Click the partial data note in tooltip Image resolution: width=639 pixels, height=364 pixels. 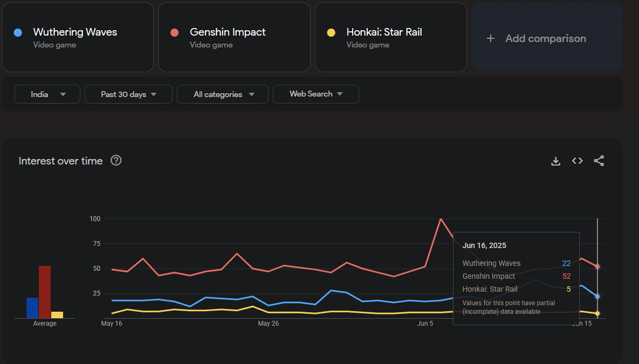click(509, 307)
